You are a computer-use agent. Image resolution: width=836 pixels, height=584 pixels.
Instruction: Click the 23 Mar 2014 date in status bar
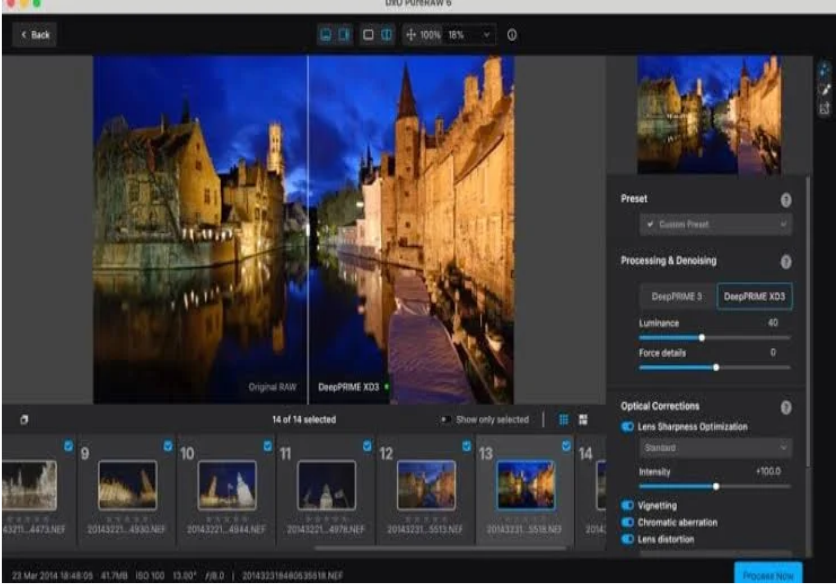52,576
